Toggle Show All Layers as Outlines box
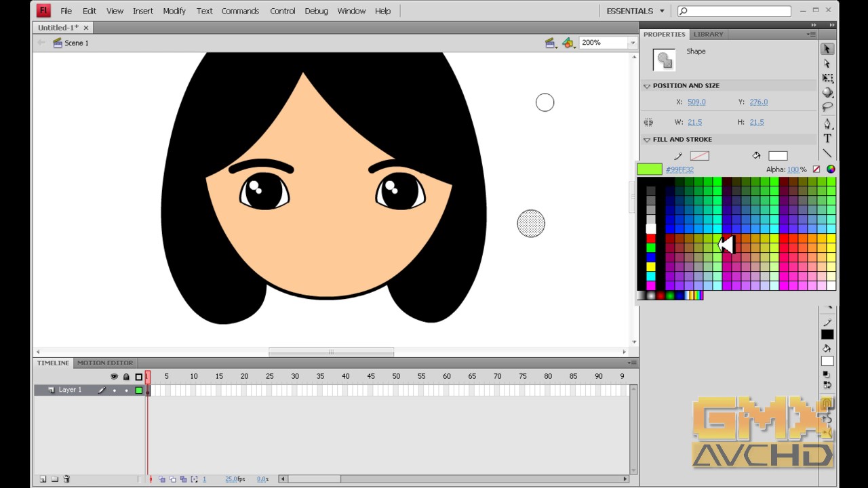 [x=139, y=377]
